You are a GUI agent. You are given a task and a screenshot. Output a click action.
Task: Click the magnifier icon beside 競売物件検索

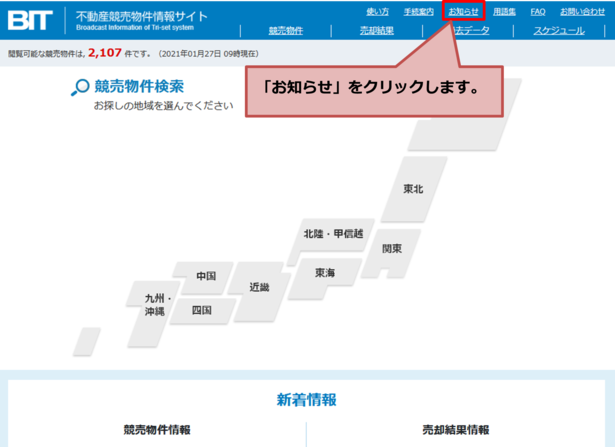80,88
